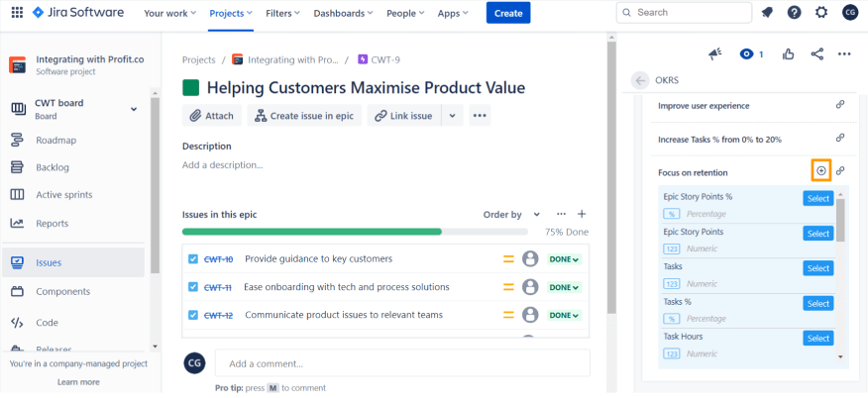
Task: Click into the top Search field
Action: 685,12
